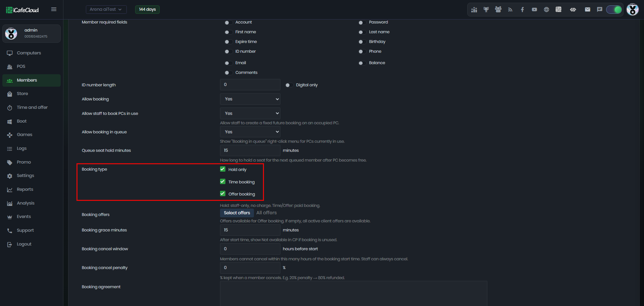644x306 pixels.
Task: Toggle the Digital only switch
Action: [289, 85]
